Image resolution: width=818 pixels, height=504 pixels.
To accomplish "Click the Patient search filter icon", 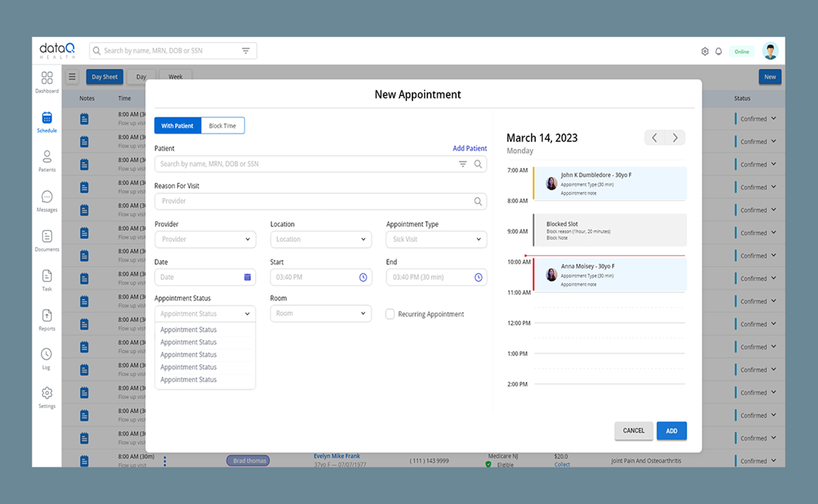I will point(462,164).
